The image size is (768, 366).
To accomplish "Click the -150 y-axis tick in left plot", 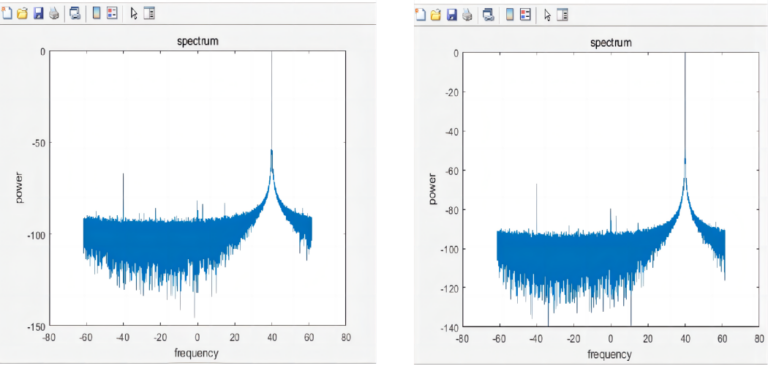I will (x=36, y=327).
